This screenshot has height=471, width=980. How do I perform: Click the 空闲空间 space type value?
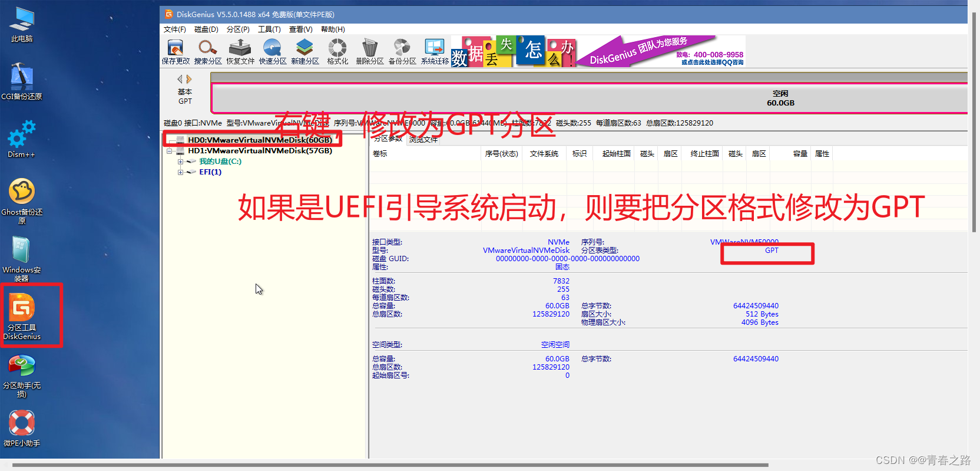point(555,344)
